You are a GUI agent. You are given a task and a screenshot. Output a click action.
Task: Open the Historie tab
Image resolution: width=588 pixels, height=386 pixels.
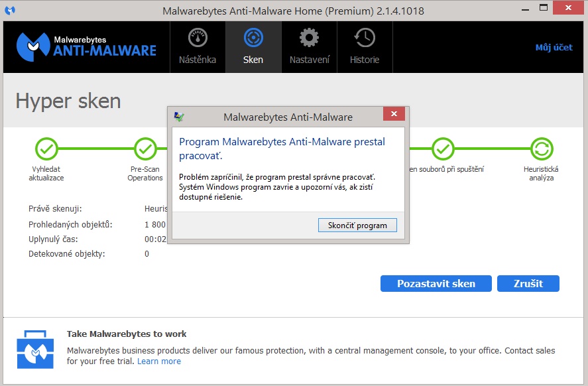pos(365,46)
